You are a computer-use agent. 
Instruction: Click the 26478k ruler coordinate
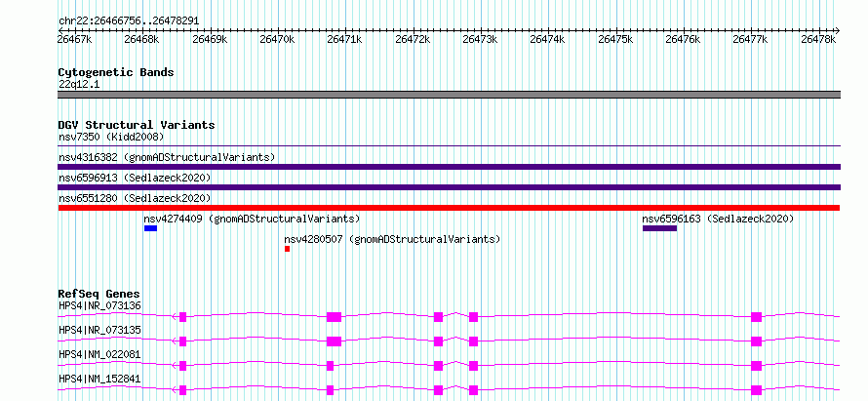(x=817, y=39)
